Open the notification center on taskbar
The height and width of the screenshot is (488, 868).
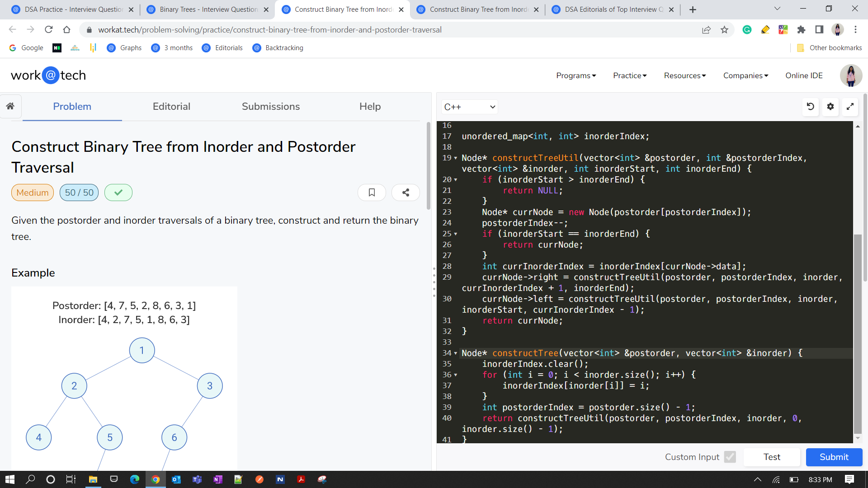point(849,479)
